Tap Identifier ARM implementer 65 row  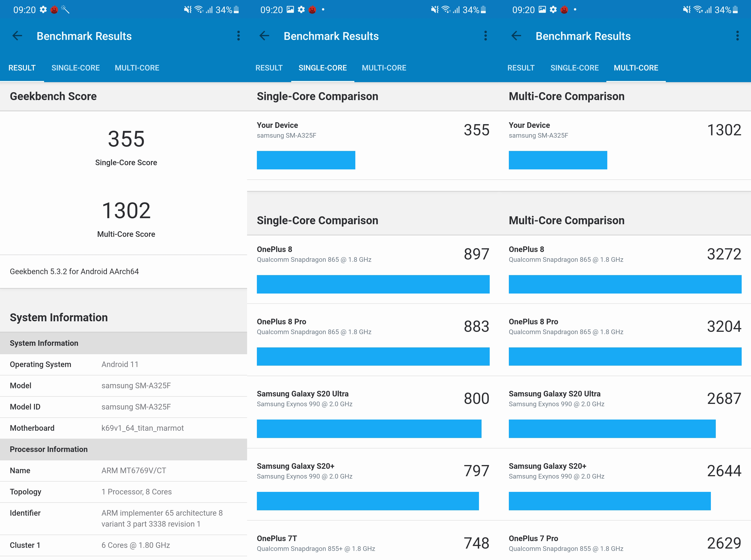coord(123,519)
